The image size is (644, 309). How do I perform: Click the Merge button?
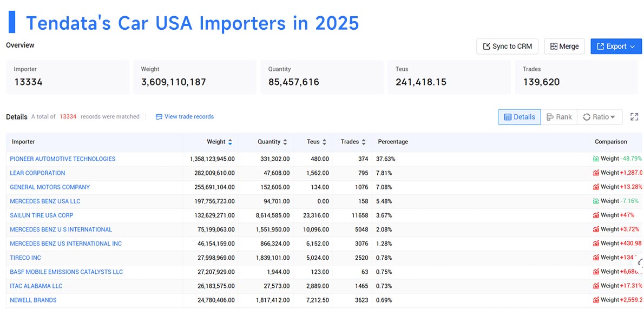point(564,47)
